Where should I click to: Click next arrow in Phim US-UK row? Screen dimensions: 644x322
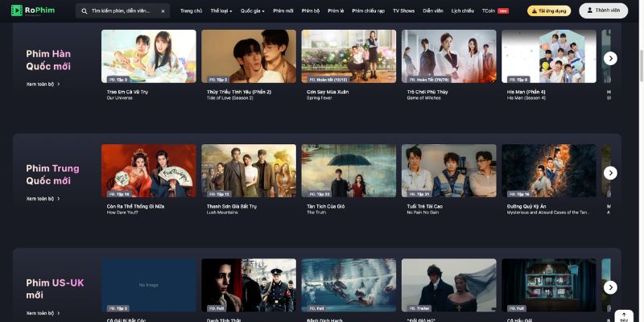tap(610, 287)
